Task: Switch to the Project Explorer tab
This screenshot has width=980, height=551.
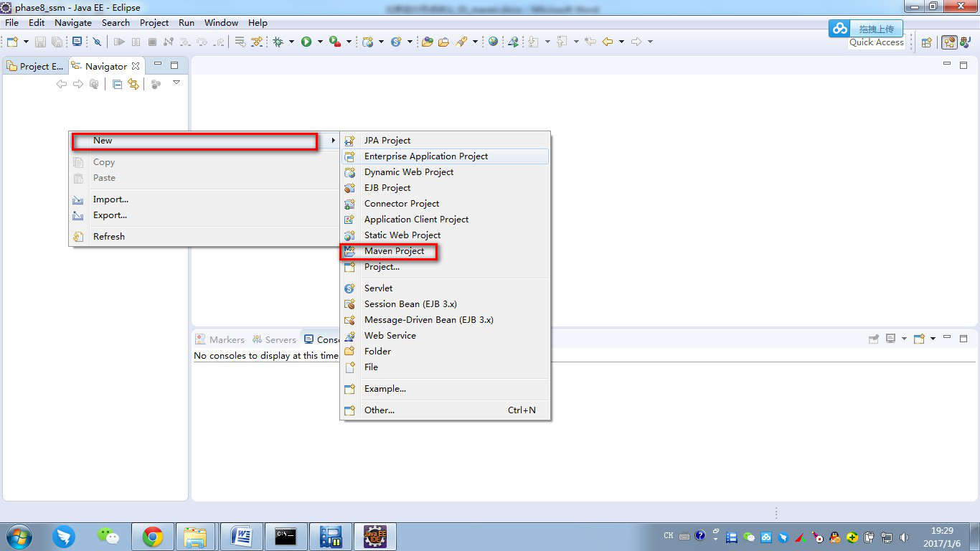Action: click(x=34, y=66)
